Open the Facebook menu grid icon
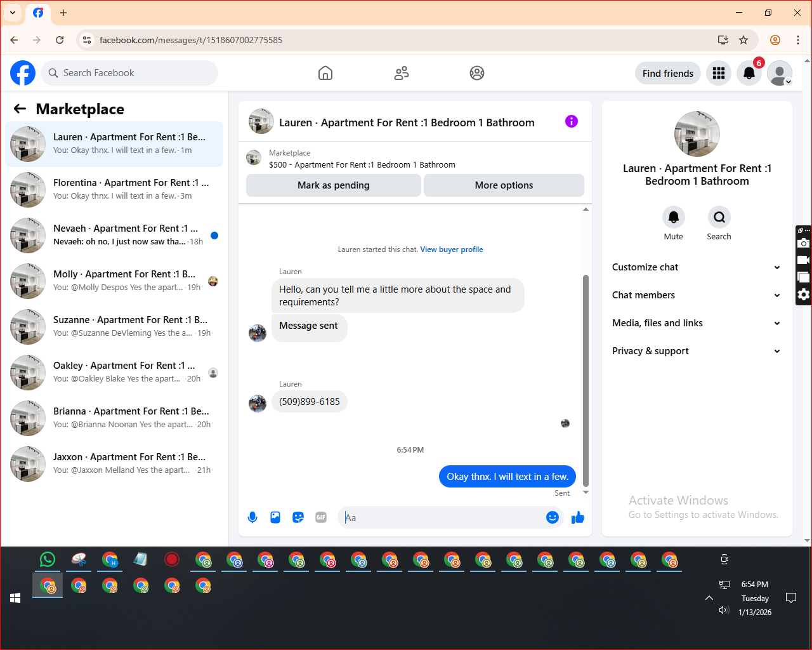This screenshot has width=812, height=650. point(719,73)
